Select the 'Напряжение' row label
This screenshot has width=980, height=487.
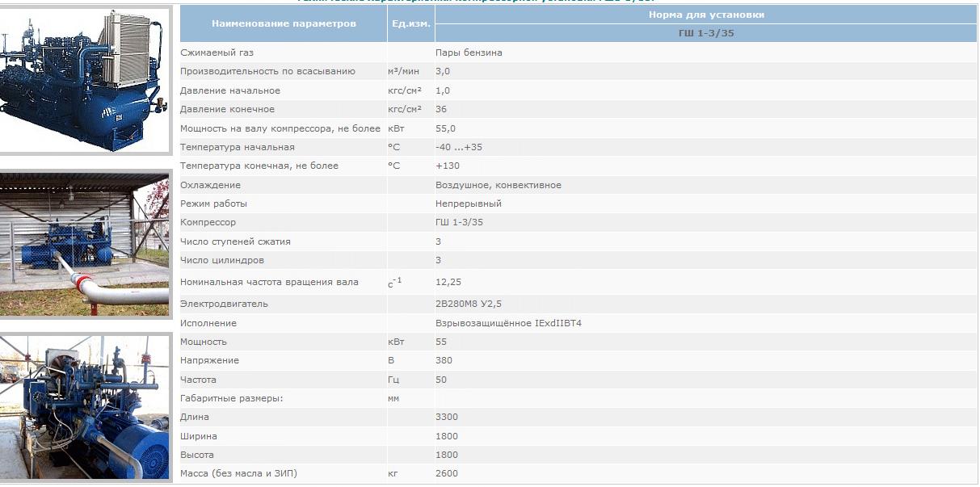coord(209,360)
